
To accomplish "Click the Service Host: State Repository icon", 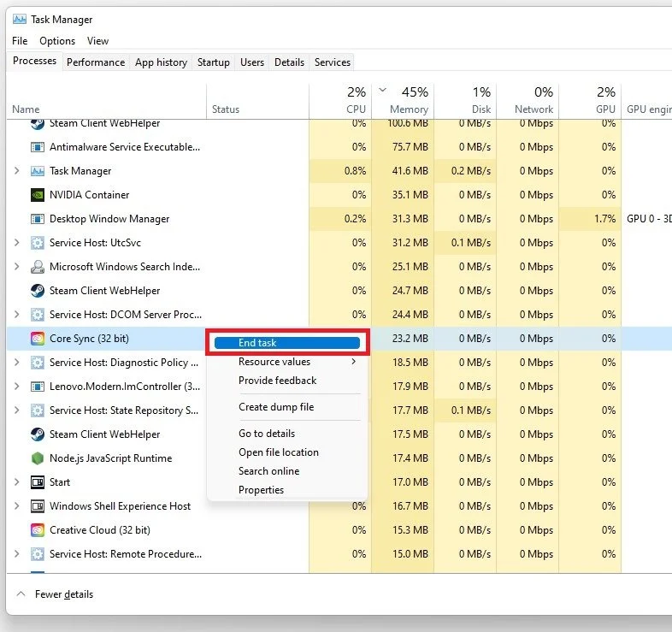I will pyautogui.click(x=38, y=411).
